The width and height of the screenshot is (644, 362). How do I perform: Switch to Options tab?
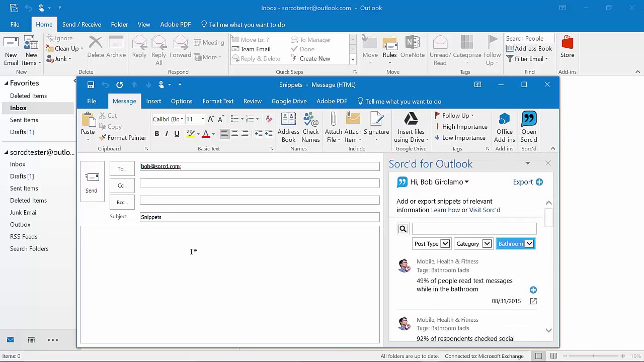click(182, 101)
